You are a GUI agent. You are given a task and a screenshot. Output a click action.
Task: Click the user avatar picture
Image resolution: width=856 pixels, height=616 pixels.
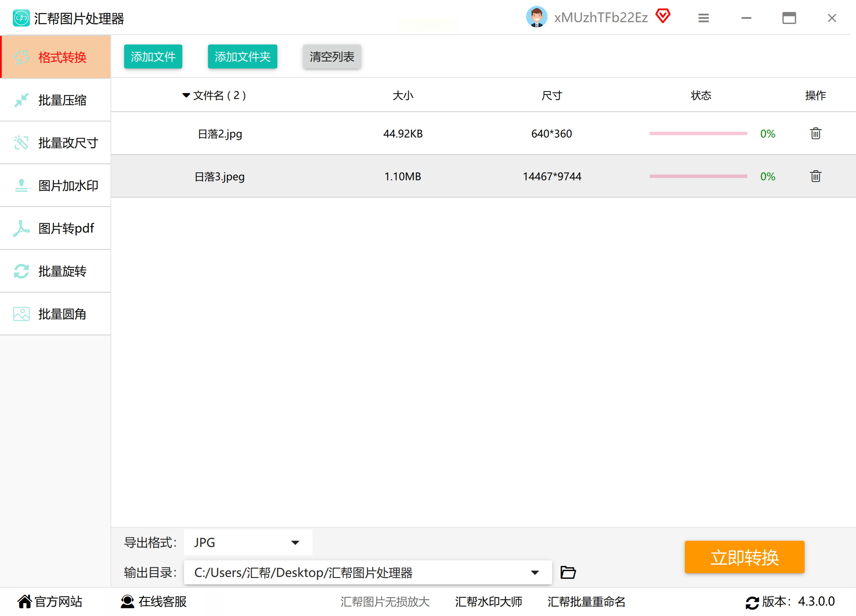537,17
